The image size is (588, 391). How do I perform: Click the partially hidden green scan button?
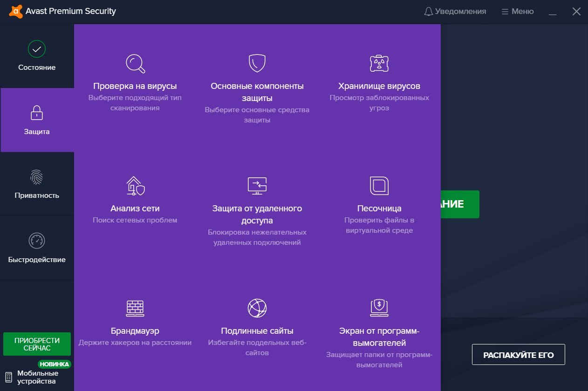(x=460, y=204)
